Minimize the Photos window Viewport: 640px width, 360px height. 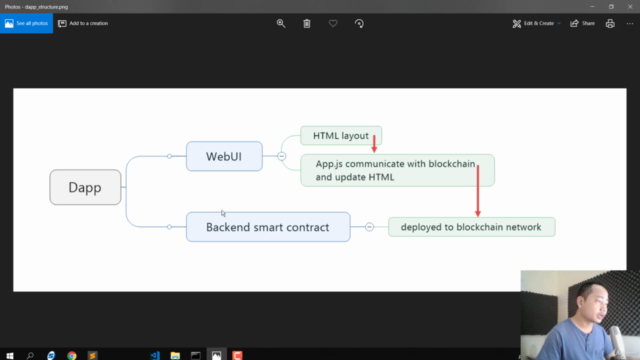click(x=592, y=7)
